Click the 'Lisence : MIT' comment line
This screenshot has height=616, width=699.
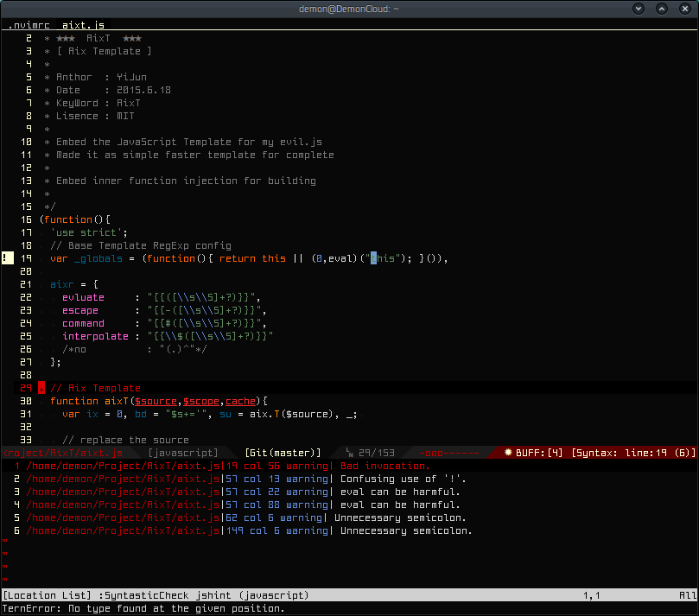pos(89,116)
